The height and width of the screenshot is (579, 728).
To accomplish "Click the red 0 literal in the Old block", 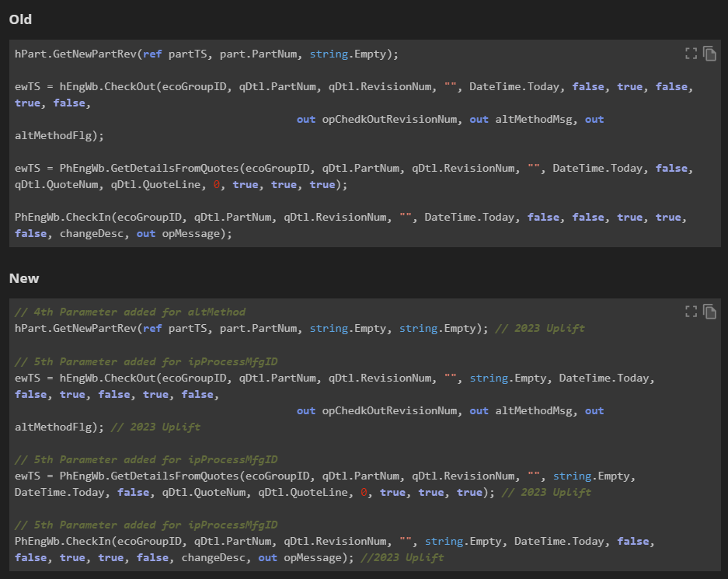I will [217, 184].
